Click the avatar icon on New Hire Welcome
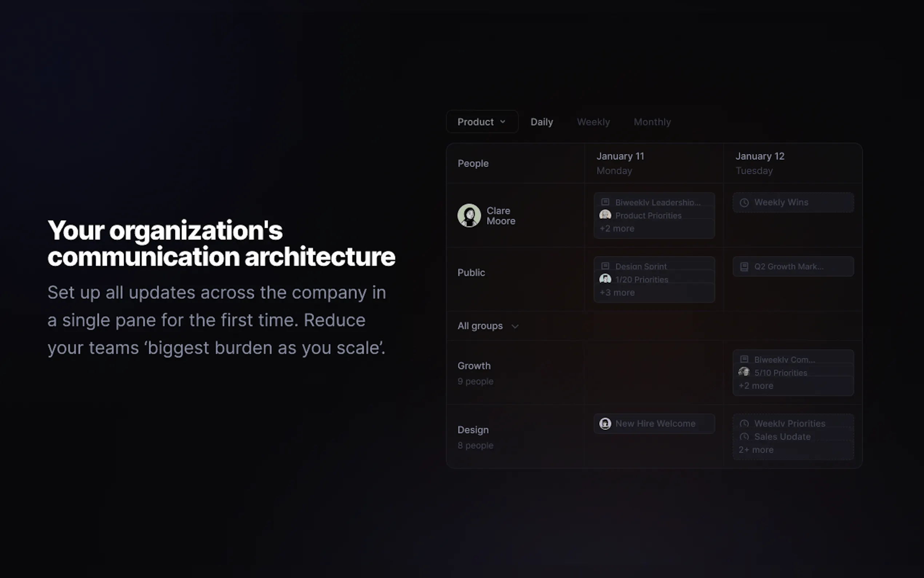924x578 pixels. pos(605,424)
